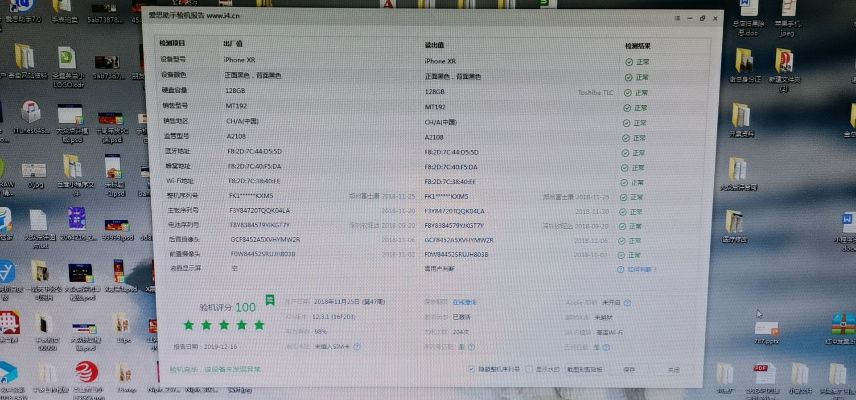Click the 出厂值 column header
856x400 pixels.
pyautogui.click(x=234, y=45)
